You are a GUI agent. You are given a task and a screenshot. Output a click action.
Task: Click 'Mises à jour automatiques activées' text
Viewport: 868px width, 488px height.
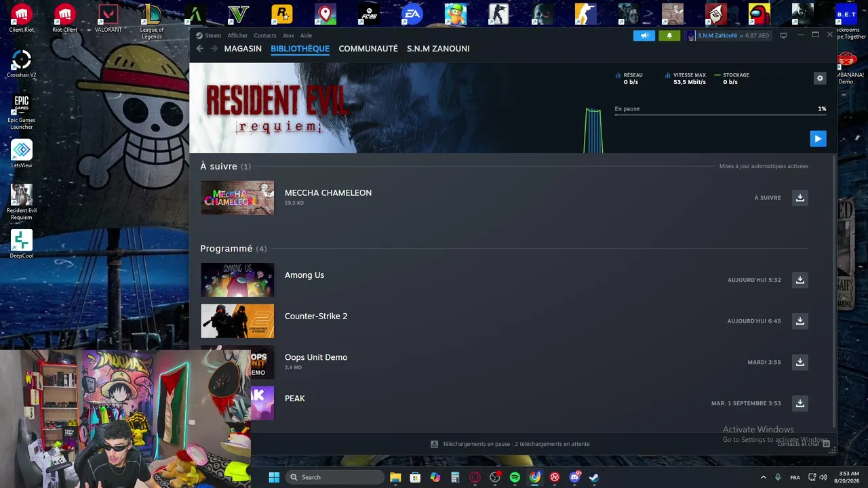(764, 166)
